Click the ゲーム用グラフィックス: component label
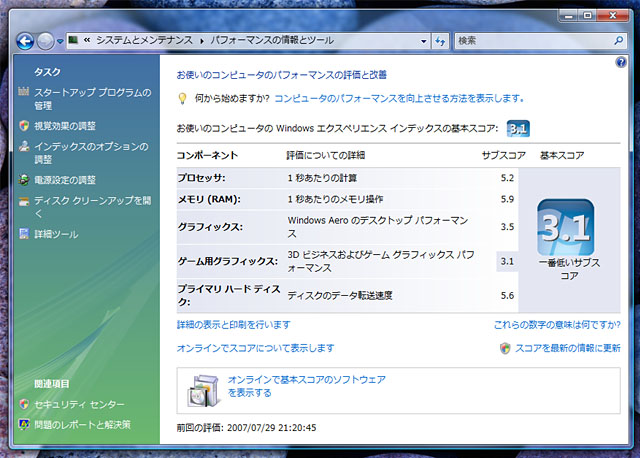640x458 pixels. click(228, 261)
